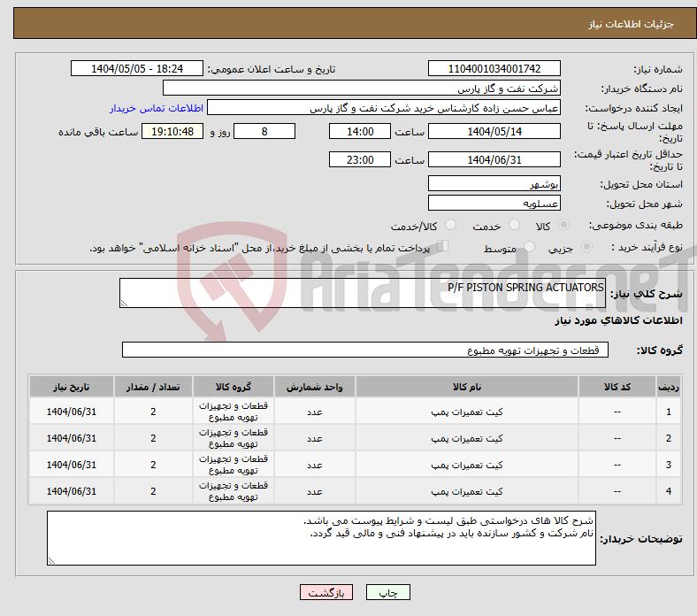Image resolution: width=697 pixels, height=616 pixels.
Task: Click the گروه کالا column header
Action: 234,387
